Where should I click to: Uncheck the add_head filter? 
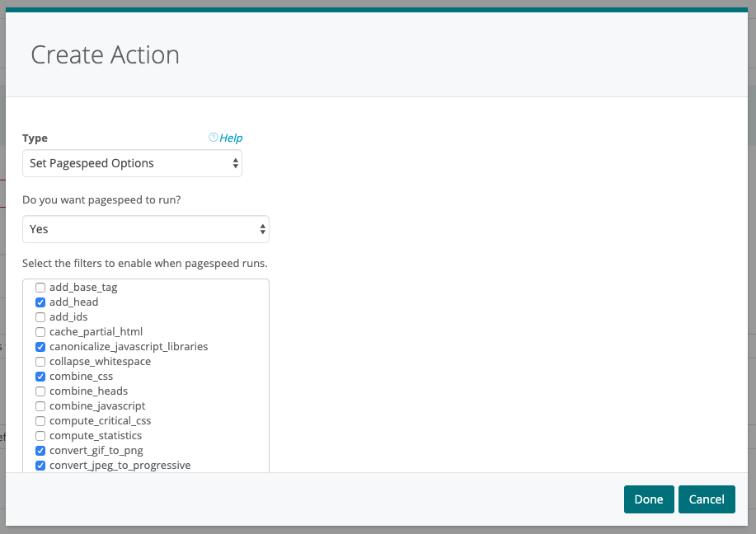40,302
